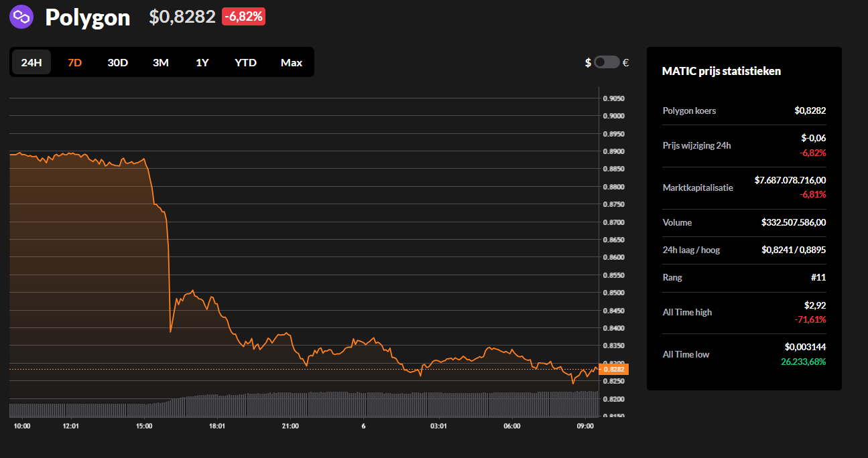Select the Max time range

[291, 62]
